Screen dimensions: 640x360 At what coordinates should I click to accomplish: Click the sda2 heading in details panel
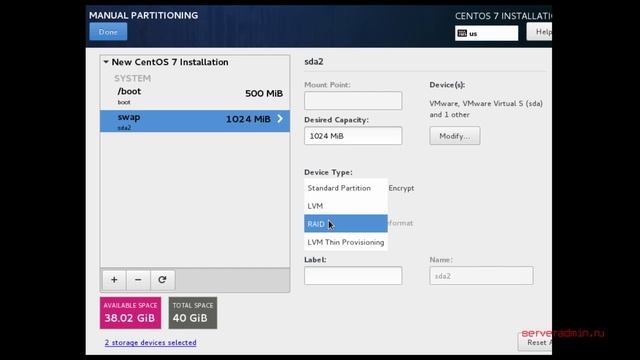[x=314, y=62]
